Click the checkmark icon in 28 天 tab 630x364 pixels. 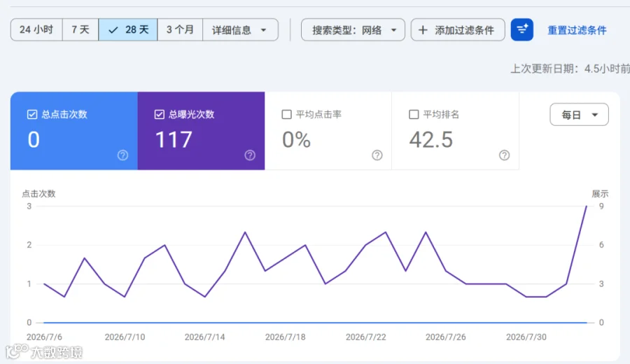coord(113,30)
